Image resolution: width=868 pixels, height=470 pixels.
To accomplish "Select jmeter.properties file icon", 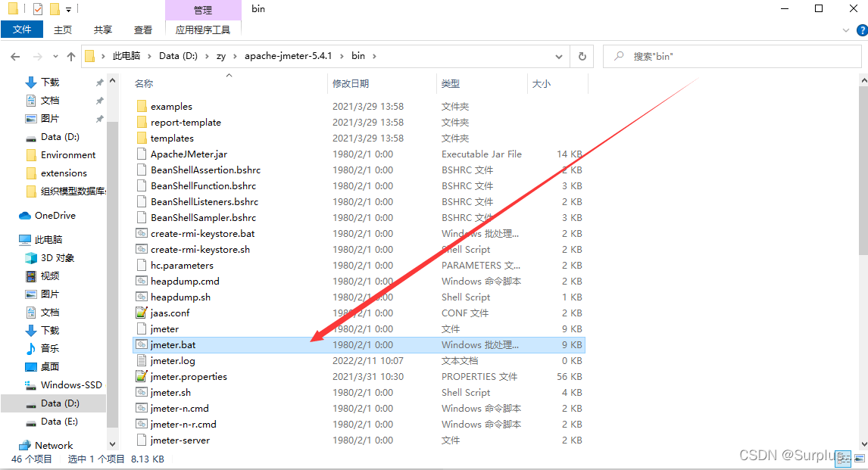I will pyautogui.click(x=142, y=377).
